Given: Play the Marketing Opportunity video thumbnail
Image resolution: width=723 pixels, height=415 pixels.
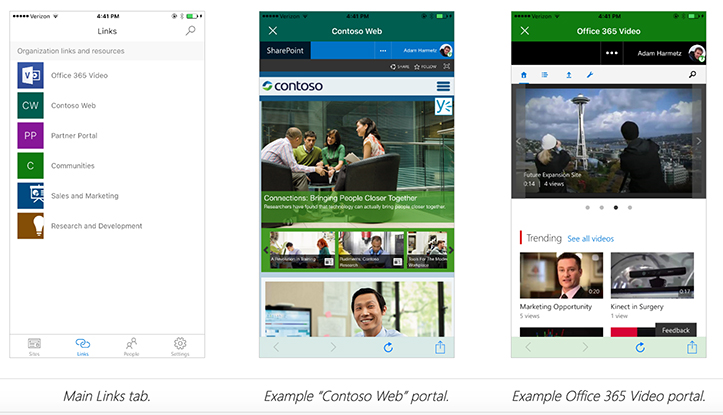Looking at the screenshot, I should (561, 275).
